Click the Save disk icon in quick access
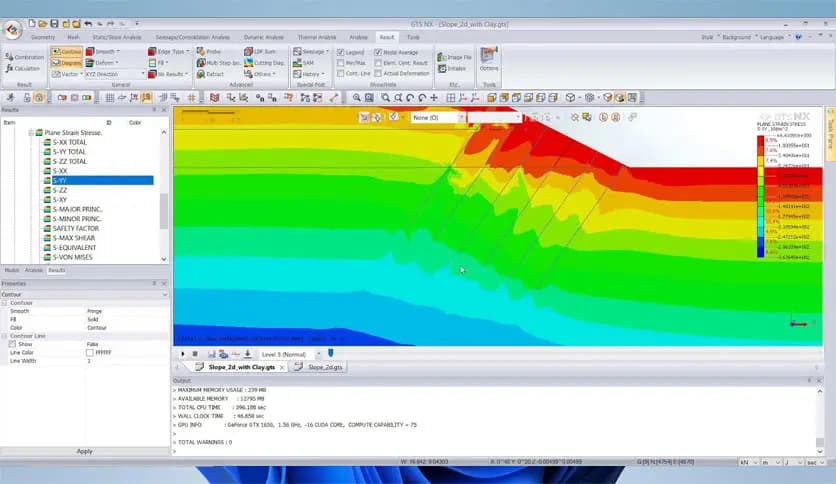The height and width of the screenshot is (484, 836). [54, 24]
